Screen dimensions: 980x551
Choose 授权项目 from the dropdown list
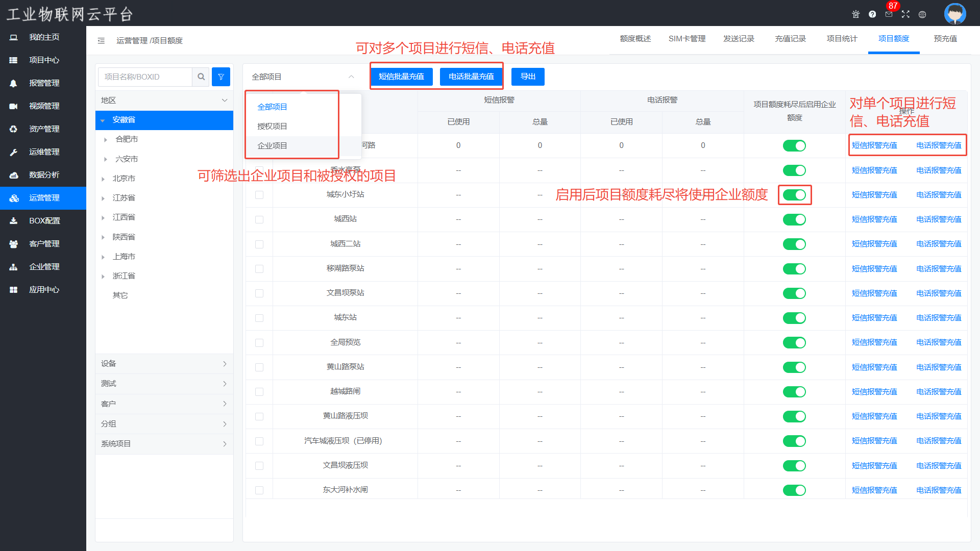272,127
